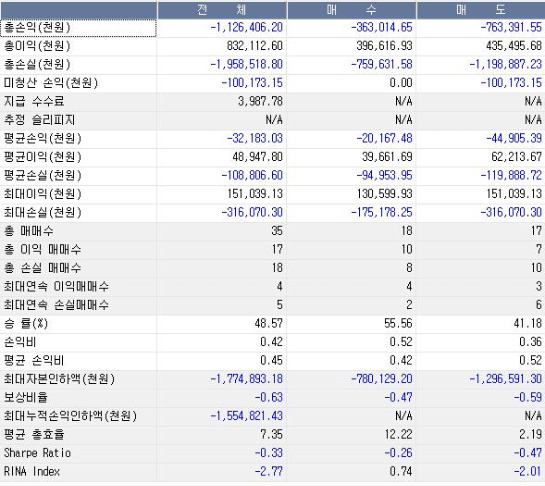545x486 pixels.
Task: Select the Sharpe Ratio row label
Action: (37, 453)
